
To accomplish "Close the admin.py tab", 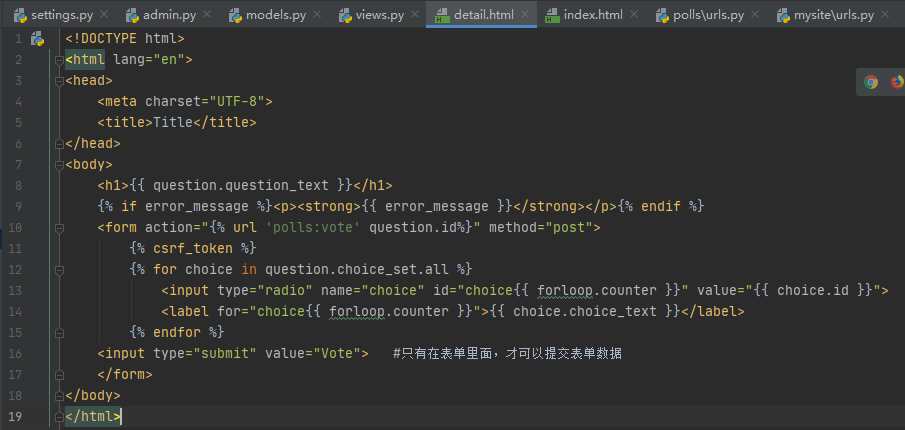I will coord(207,15).
